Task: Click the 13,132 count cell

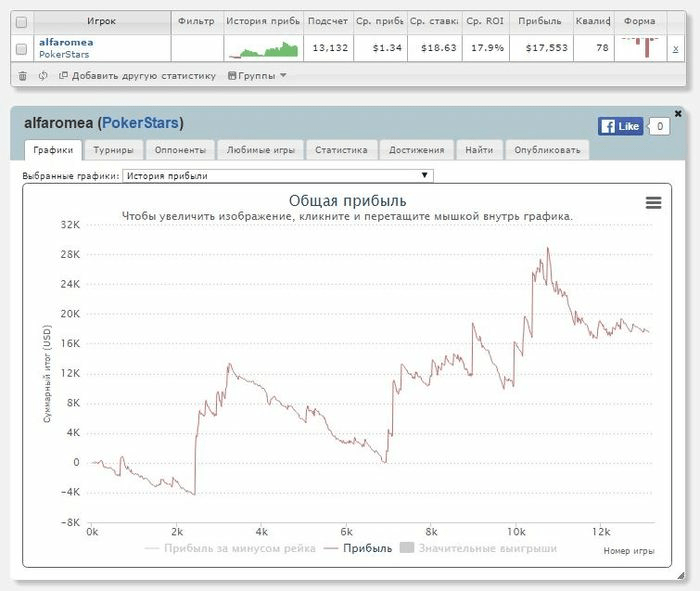Action: pyautogui.click(x=329, y=48)
